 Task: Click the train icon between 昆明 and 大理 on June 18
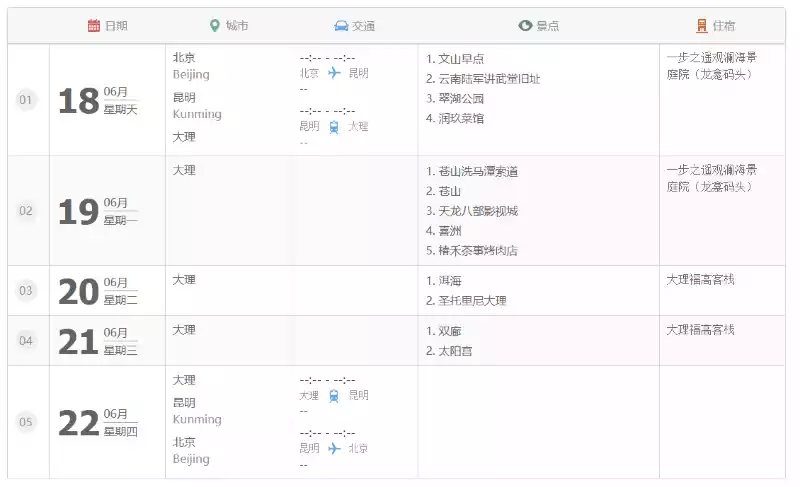[x=334, y=127]
